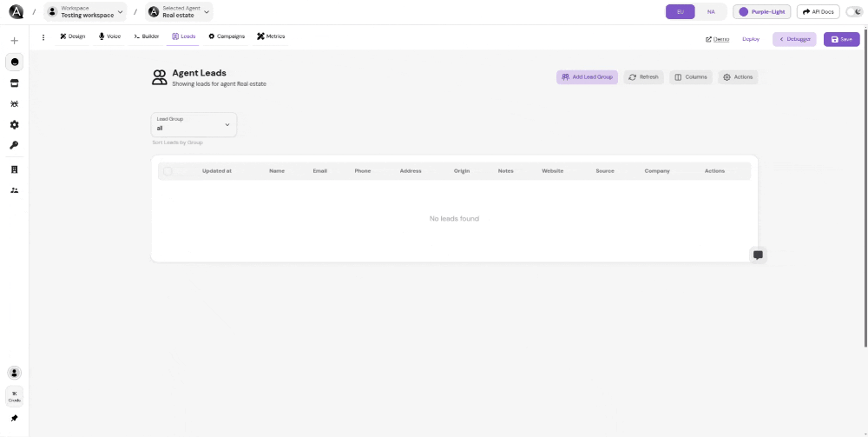
Task: Open the Demo link
Action: 718,39
